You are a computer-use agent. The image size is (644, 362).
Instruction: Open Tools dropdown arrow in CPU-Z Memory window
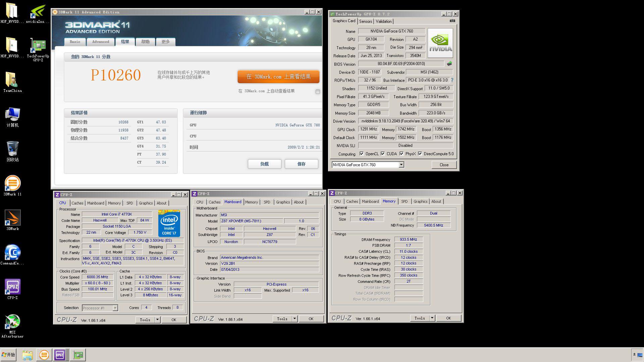click(432, 318)
